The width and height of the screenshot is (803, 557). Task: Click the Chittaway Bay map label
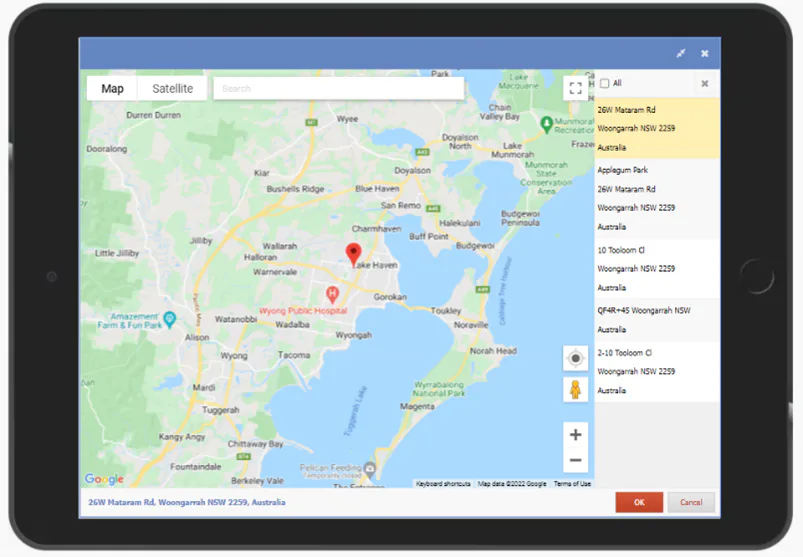[255, 444]
